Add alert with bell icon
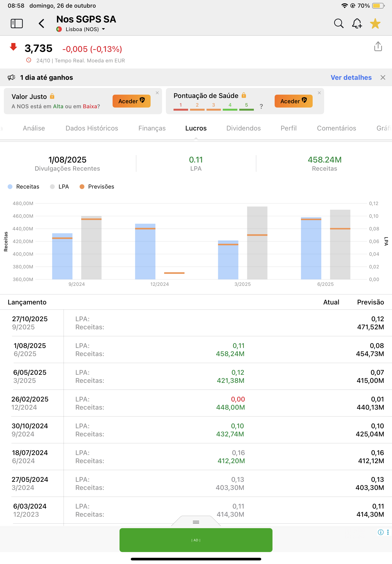392x564 pixels. tap(357, 24)
